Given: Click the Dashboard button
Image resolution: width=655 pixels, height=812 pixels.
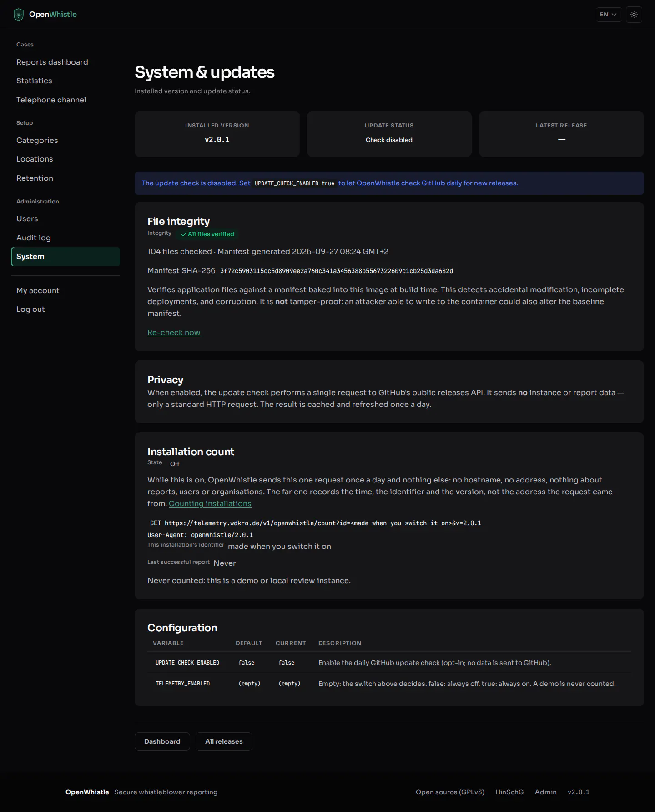Looking at the screenshot, I should coord(162,741).
